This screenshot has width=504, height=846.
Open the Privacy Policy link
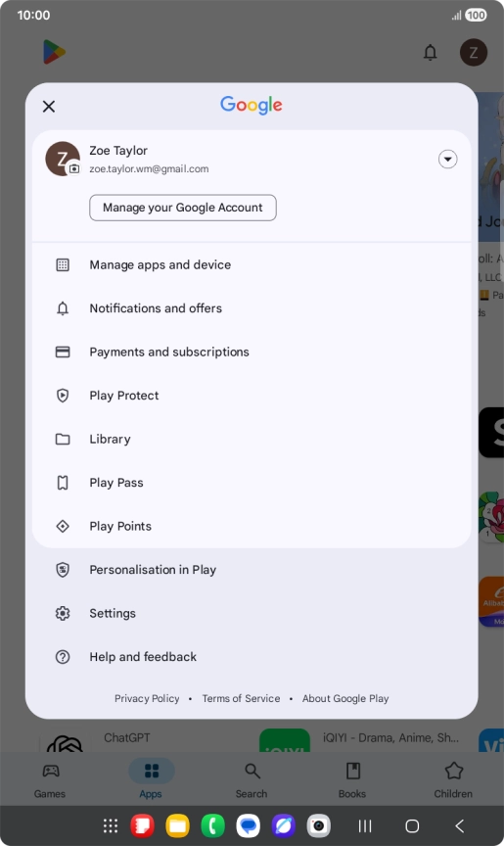click(x=147, y=698)
